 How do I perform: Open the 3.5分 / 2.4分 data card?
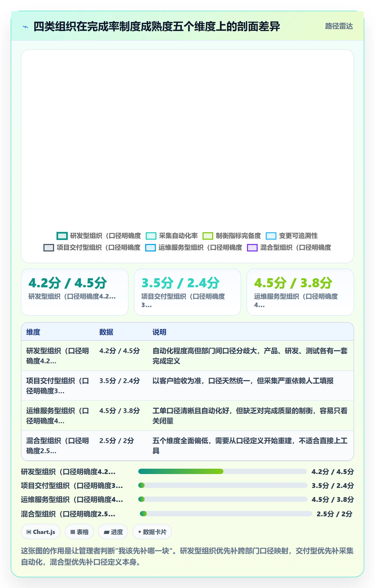click(x=187, y=292)
